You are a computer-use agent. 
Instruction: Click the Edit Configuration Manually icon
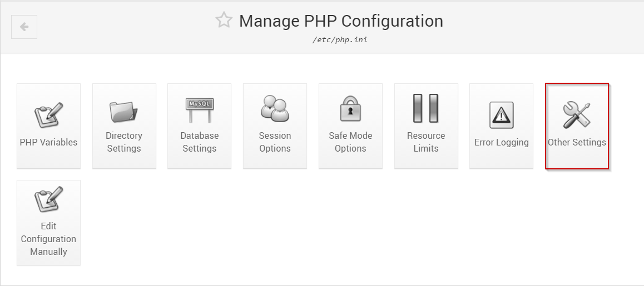click(x=48, y=199)
